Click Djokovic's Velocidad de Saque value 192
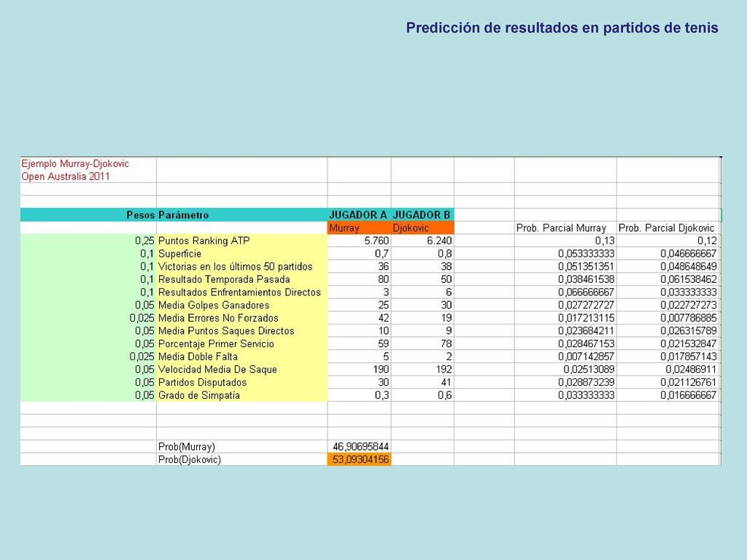Viewport: 747px width, 560px height. [444, 369]
